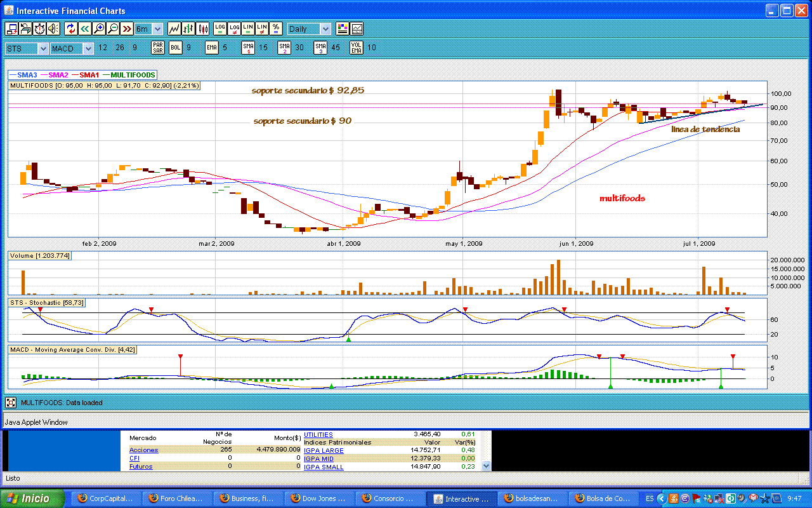Click the print chart icon

pyautogui.click(x=25, y=29)
